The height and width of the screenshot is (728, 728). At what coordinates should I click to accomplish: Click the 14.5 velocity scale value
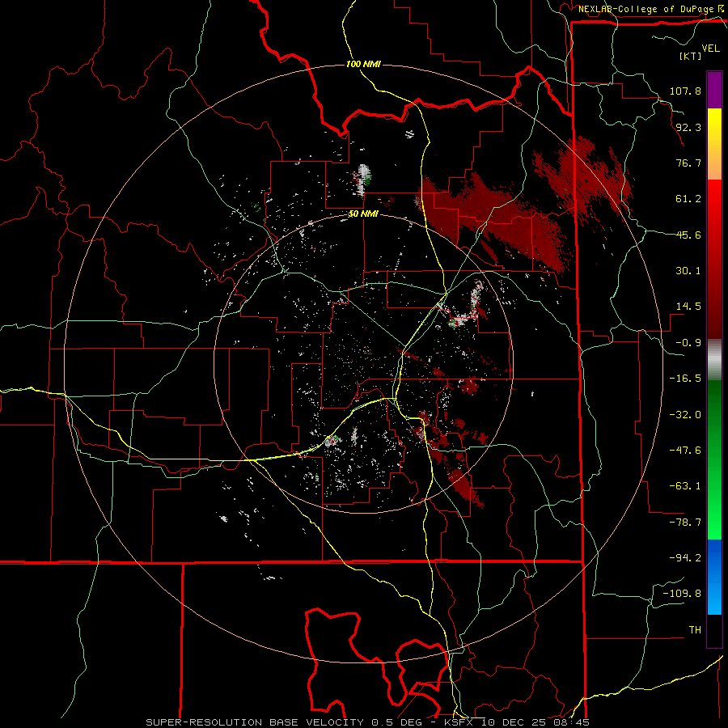point(688,307)
